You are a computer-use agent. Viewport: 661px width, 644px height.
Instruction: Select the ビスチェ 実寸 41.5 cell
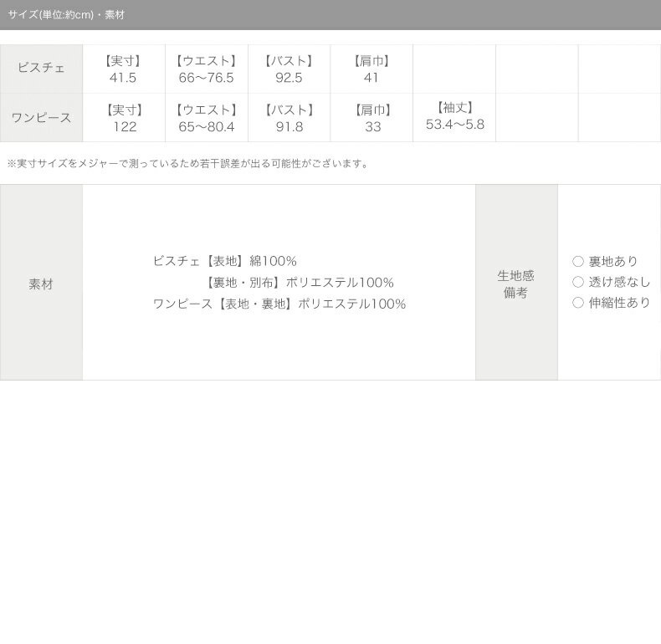tap(124, 69)
